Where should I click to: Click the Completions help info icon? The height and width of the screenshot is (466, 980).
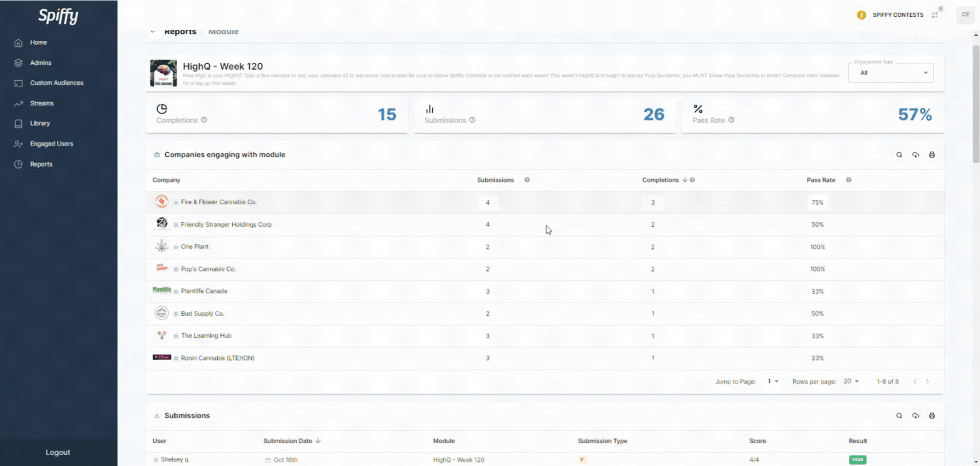point(204,120)
